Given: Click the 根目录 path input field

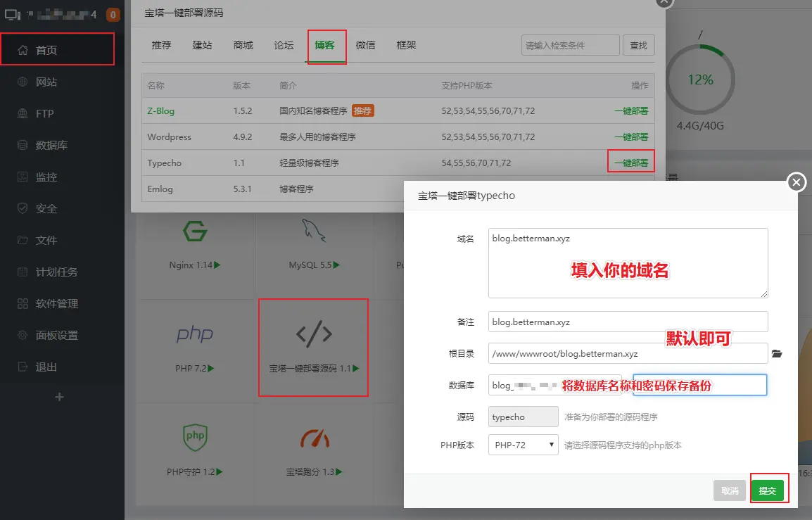Looking at the screenshot, I should (x=628, y=353).
